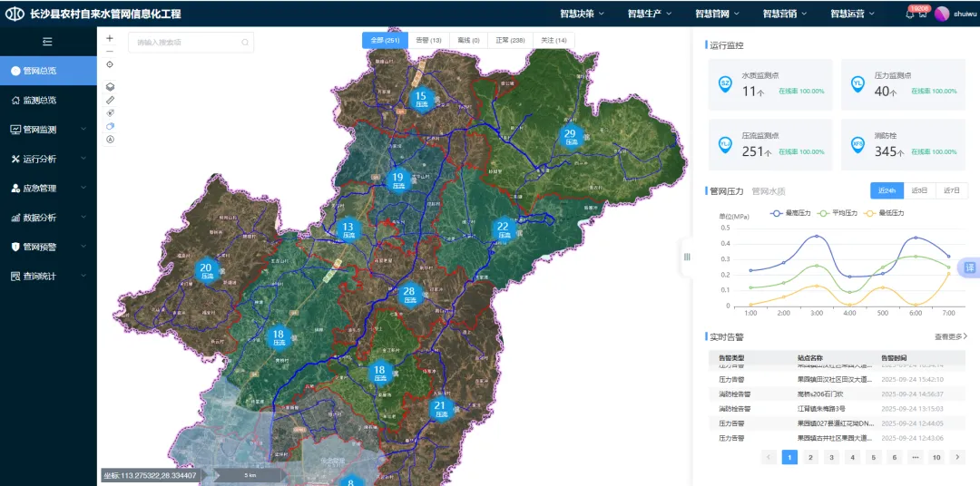Open 智慧决策 top dropdown
This screenshot has height=486, width=980.
pos(582,14)
